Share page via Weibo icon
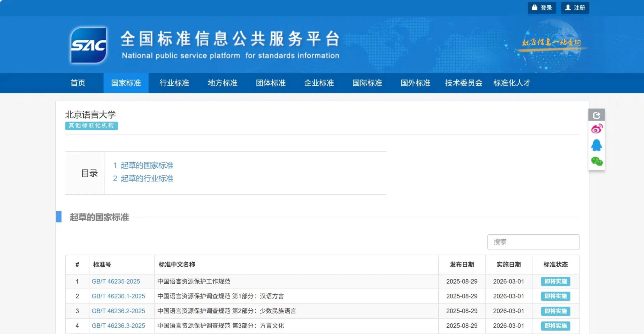This screenshot has width=644, height=334. [596, 129]
